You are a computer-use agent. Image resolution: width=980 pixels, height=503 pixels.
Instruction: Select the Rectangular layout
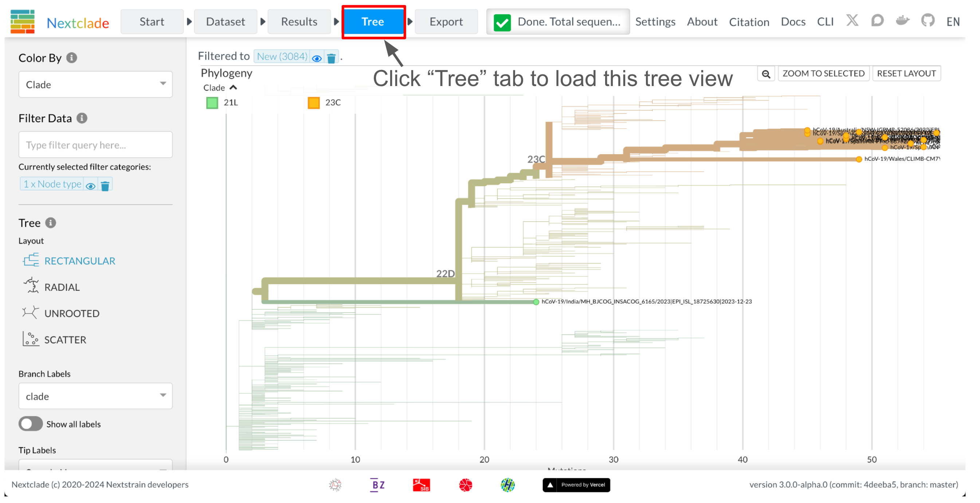pos(69,261)
